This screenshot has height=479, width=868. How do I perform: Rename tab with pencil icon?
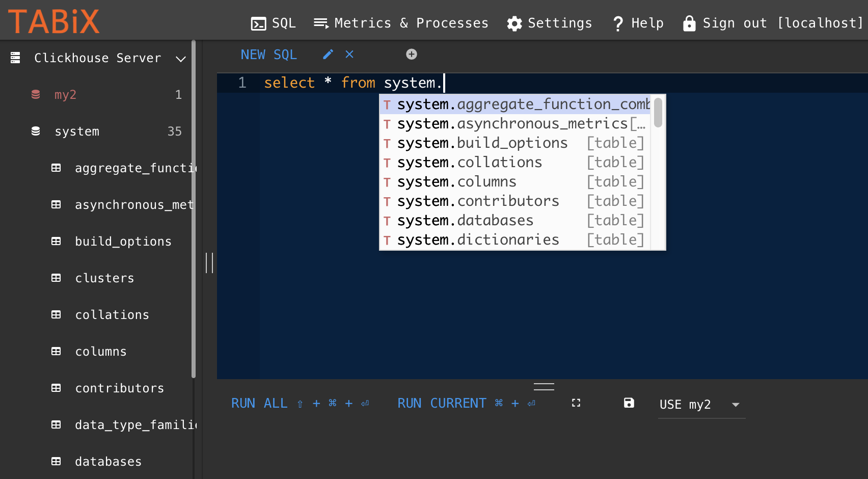point(328,54)
